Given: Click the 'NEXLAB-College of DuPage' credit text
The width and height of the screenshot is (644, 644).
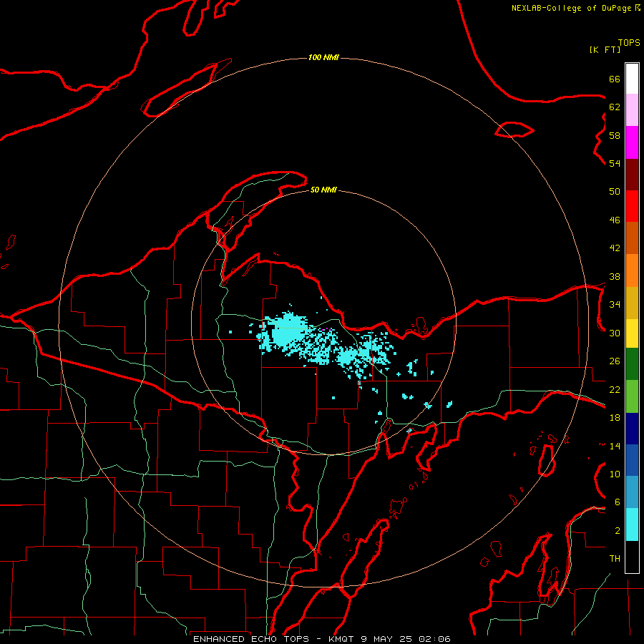Looking at the screenshot, I should click(572, 8).
